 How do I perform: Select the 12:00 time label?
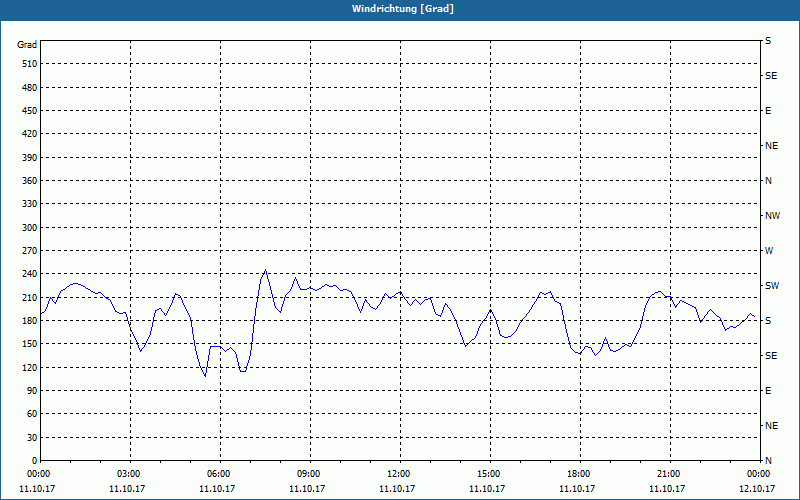[x=400, y=474]
